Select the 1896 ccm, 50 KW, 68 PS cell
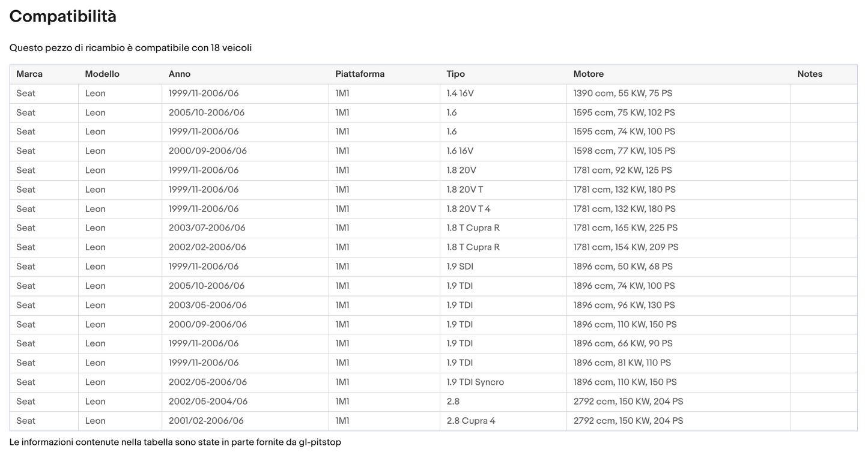Viewport: 868px width, 455px height. [623, 267]
